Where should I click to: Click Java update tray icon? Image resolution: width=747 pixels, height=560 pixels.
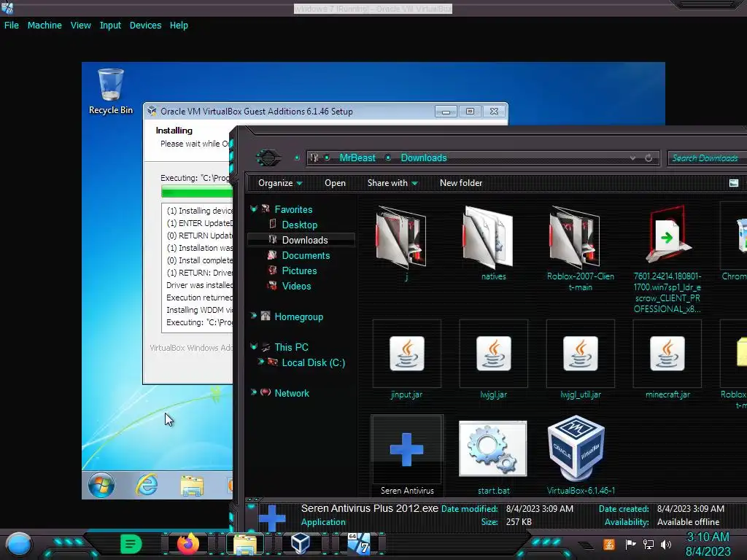pyautogui.click(x=608, y=544)
